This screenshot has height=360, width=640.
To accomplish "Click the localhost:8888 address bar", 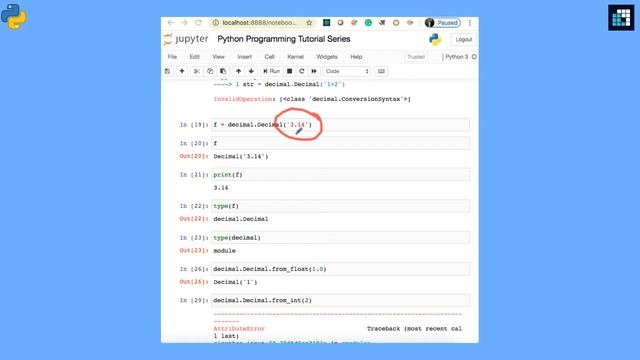I will [260, 23].
